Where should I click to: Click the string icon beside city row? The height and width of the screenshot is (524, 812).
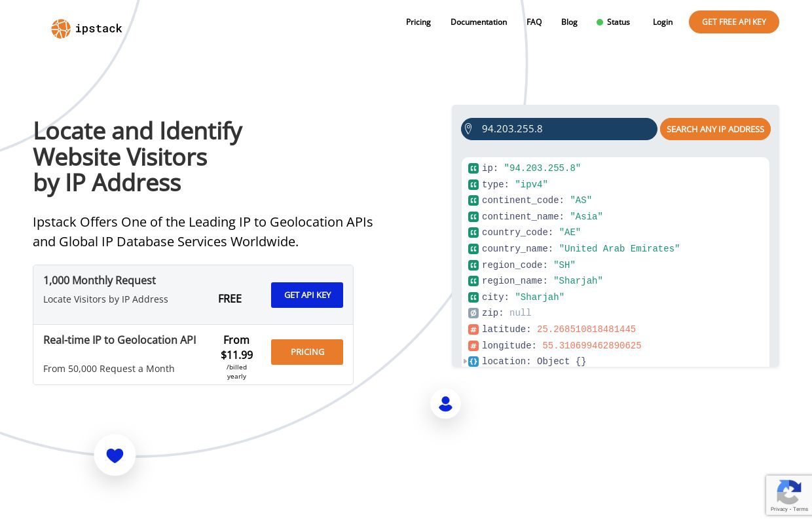click(473, 297)
